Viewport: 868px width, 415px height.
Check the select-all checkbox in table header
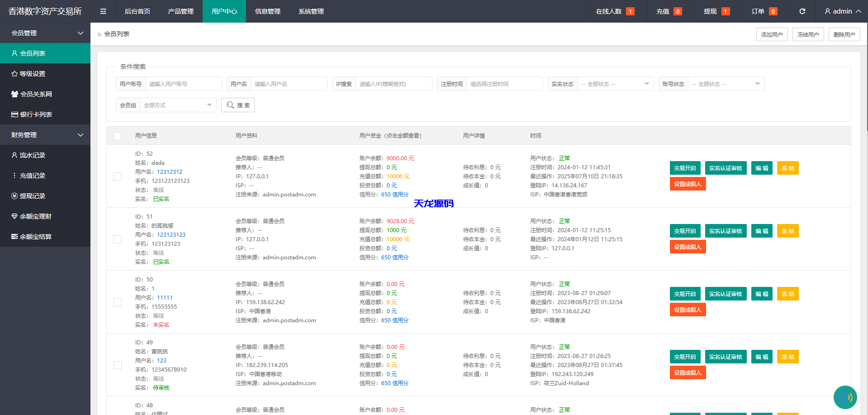(x=118, y=136)
